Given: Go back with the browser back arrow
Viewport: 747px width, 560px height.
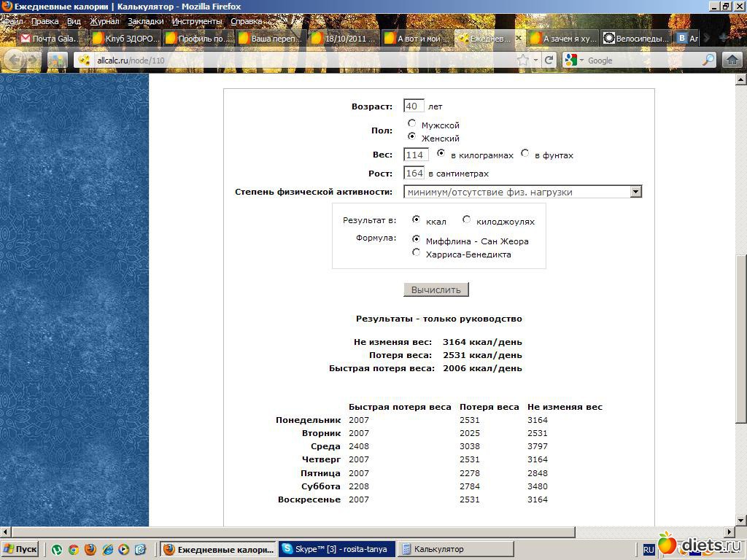Looking at the screenshot, I should click(x=14, y=61).
